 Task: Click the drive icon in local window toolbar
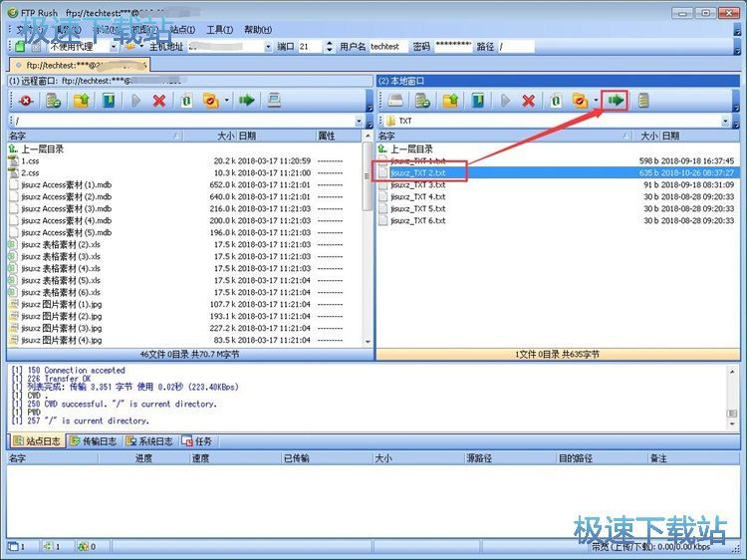click(395, 101)
